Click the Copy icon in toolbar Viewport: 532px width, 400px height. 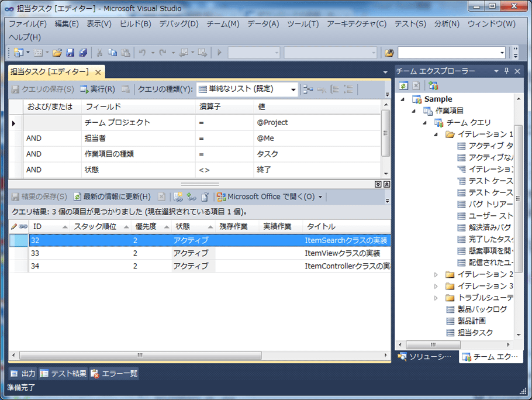point(112,53)
